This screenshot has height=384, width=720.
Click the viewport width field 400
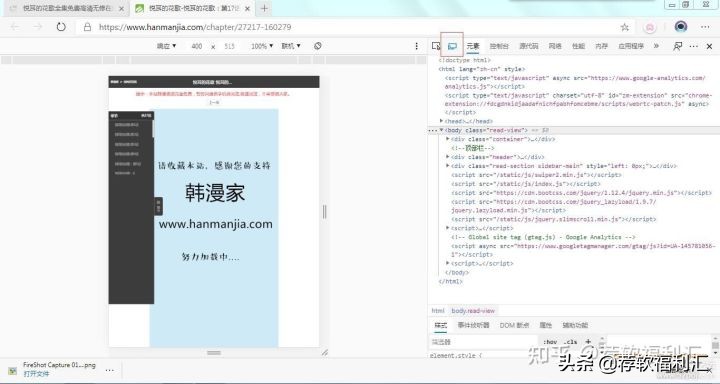(x=197, y=46)
